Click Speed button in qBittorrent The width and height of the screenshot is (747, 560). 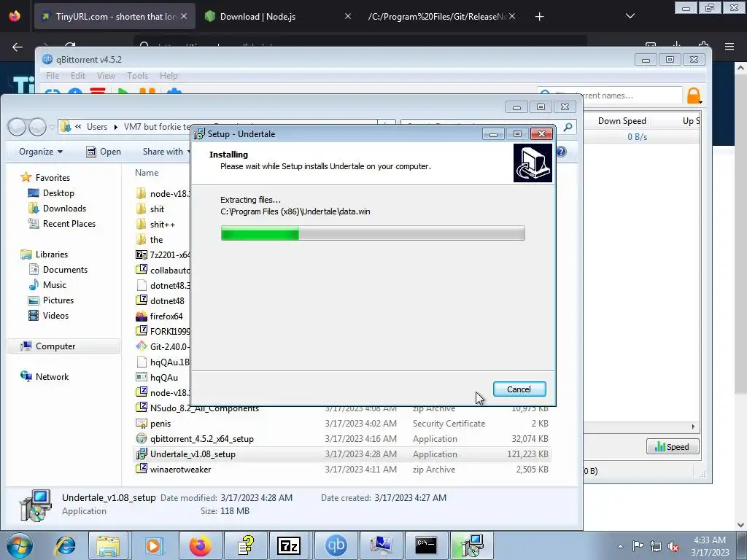coord(672,447)
